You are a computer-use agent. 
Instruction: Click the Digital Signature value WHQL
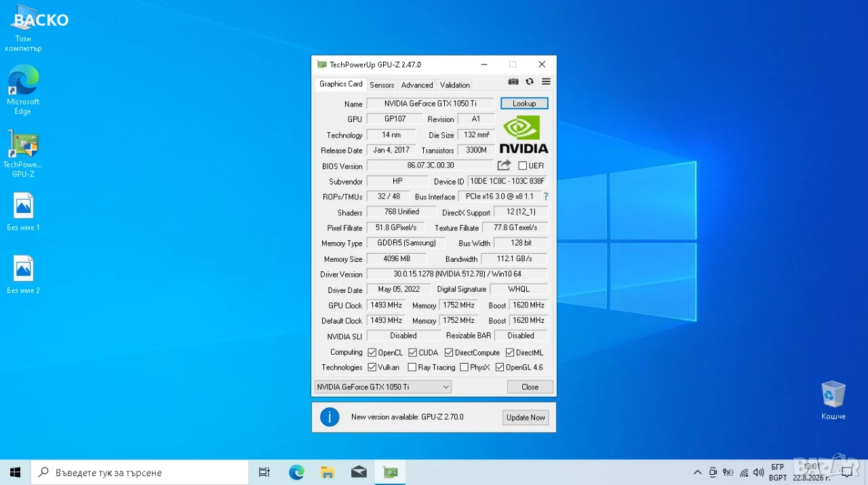(519, 289)
